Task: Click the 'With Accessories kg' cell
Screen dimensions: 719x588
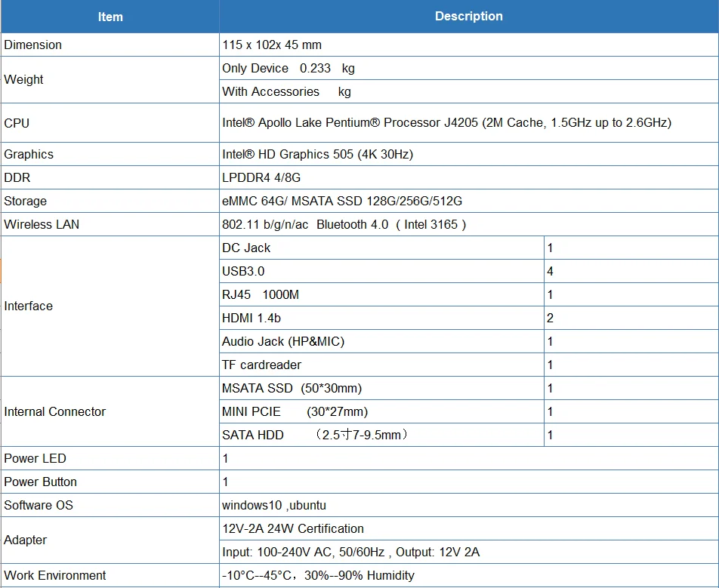Action: [468, 91]
